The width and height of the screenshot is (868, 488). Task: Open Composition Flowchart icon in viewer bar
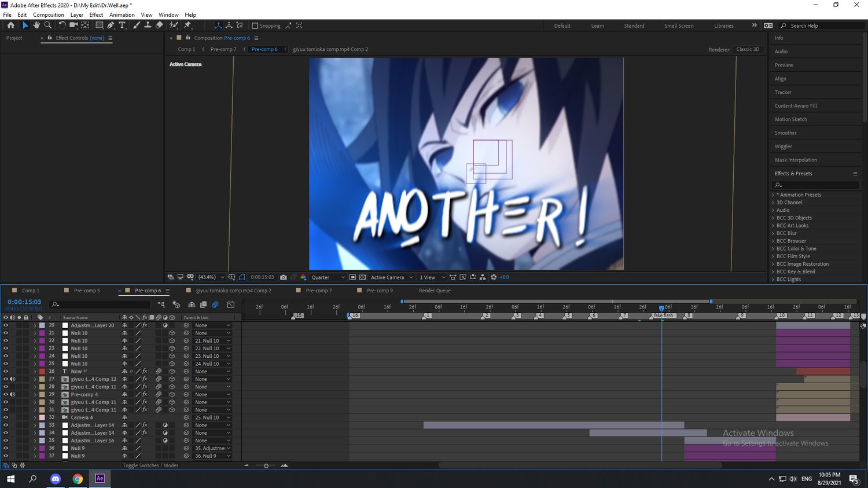tap(483, 277)
